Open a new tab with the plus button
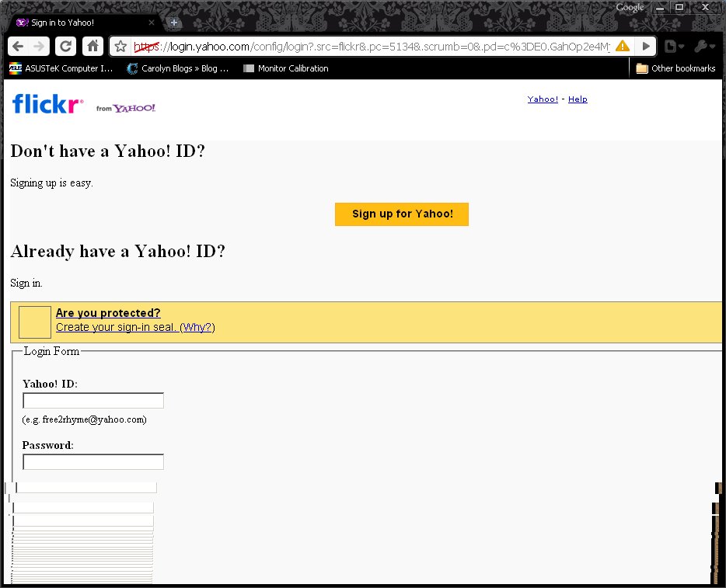The width and height of the screenshot is (726, 588). [x=174, y=23]
